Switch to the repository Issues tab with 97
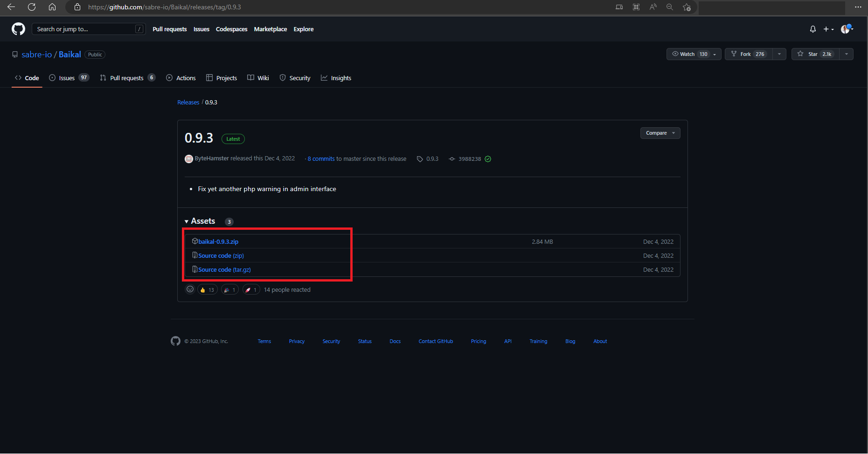 (x=69, y=78)
